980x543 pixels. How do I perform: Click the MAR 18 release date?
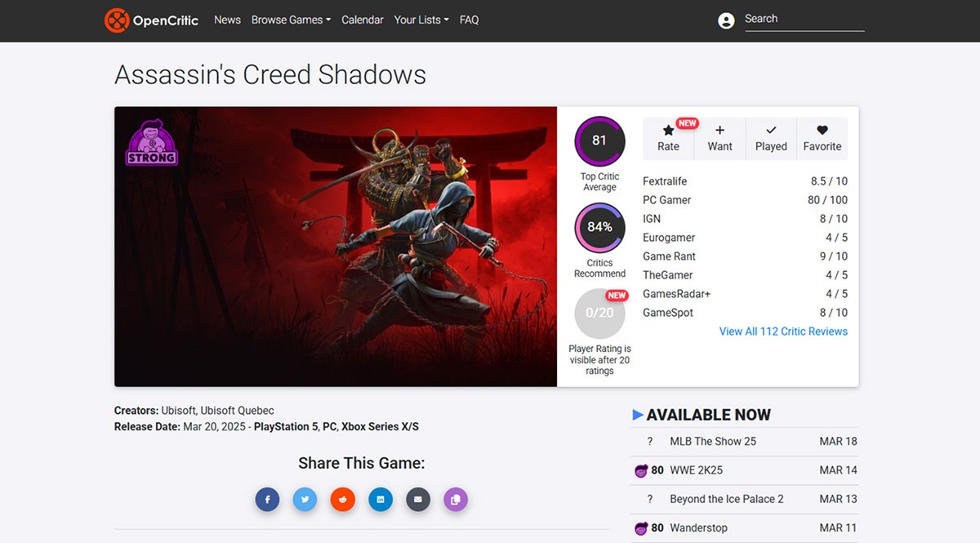[838, 442]
